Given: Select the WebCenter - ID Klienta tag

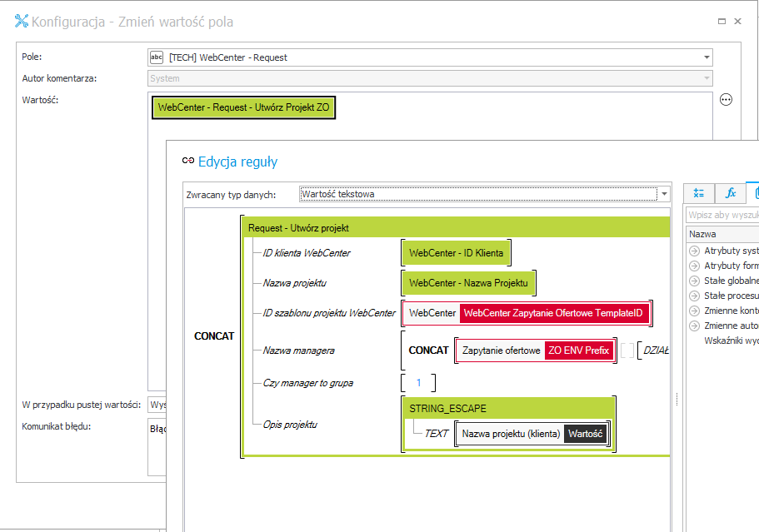Looking at the screenshot, I should pos(456,253).
